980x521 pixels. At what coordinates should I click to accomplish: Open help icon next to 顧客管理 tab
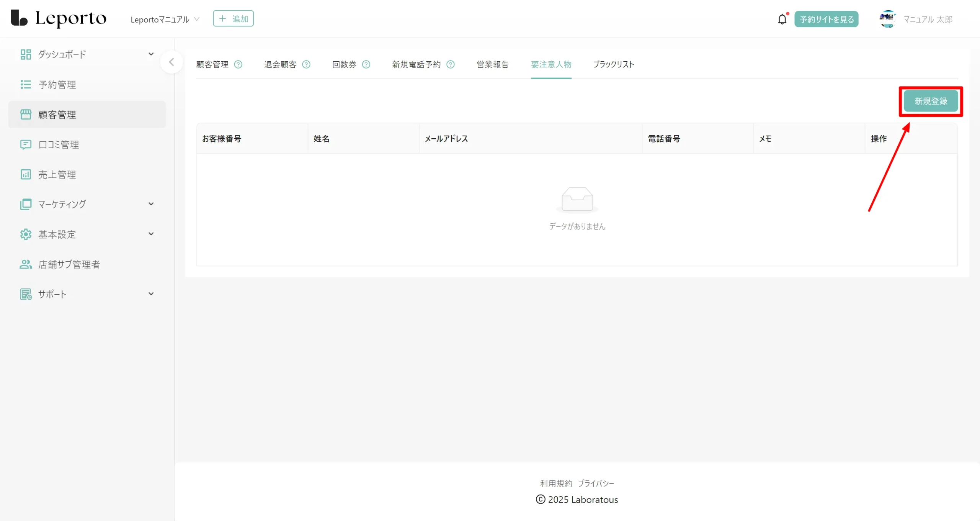[x=238, y=64]
